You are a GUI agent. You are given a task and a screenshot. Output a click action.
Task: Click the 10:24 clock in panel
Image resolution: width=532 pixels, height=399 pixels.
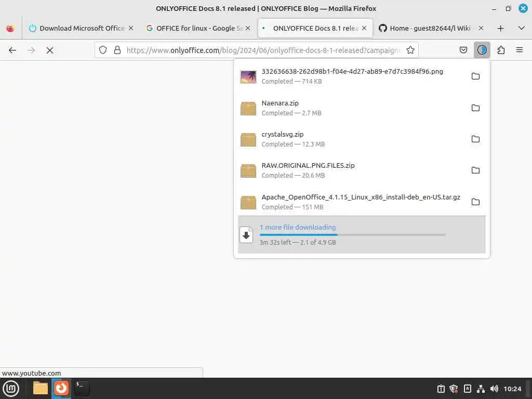point(512,389)
